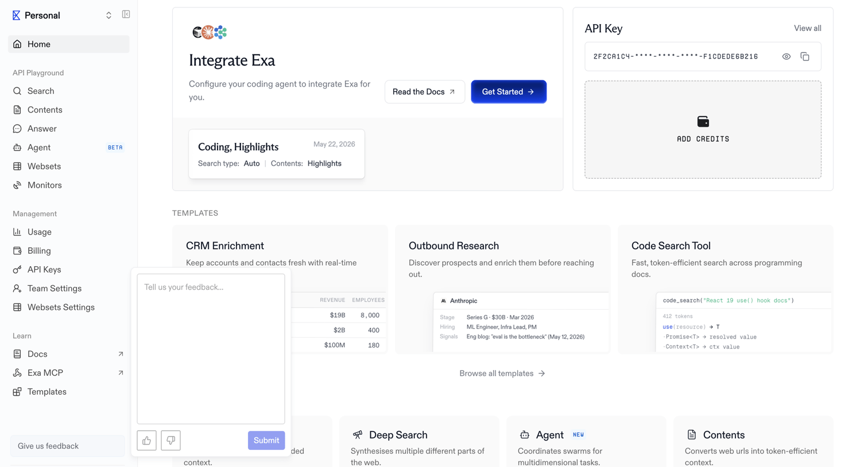Open the Coding, Highlights configuration card
This screenshot has height=467, width=868.
[x=277, y=154]
